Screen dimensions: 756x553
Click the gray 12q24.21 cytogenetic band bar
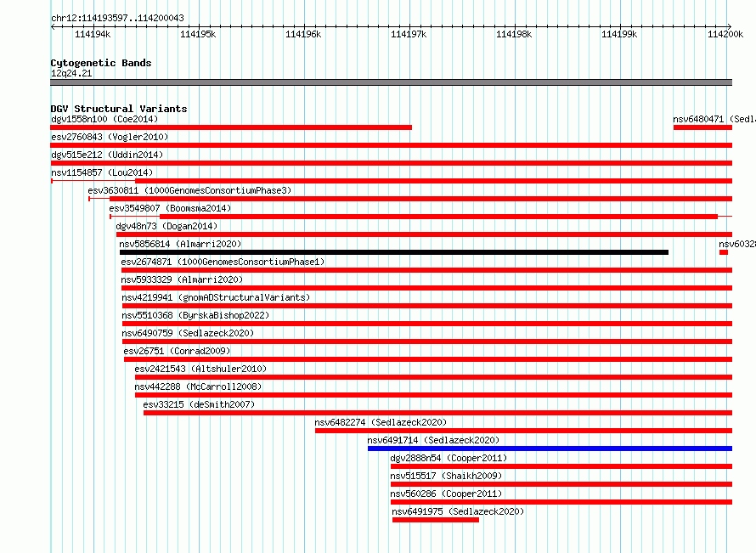tap(392, 82)
